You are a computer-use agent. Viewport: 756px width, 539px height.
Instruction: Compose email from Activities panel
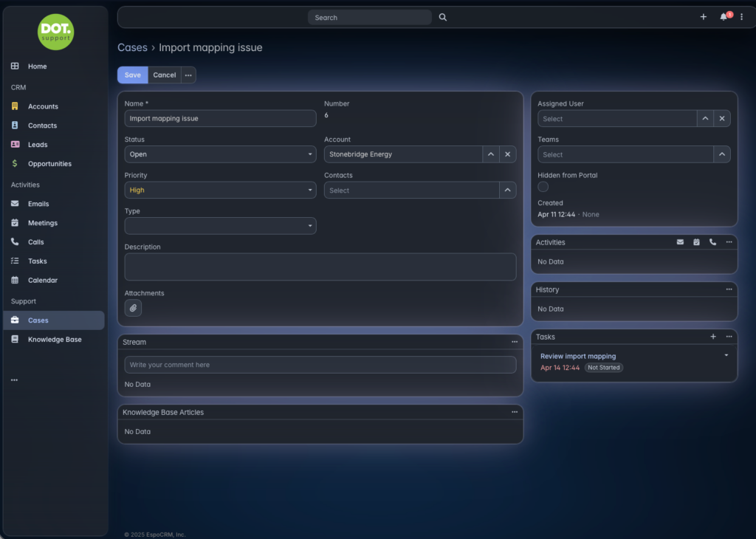(680, 242)
